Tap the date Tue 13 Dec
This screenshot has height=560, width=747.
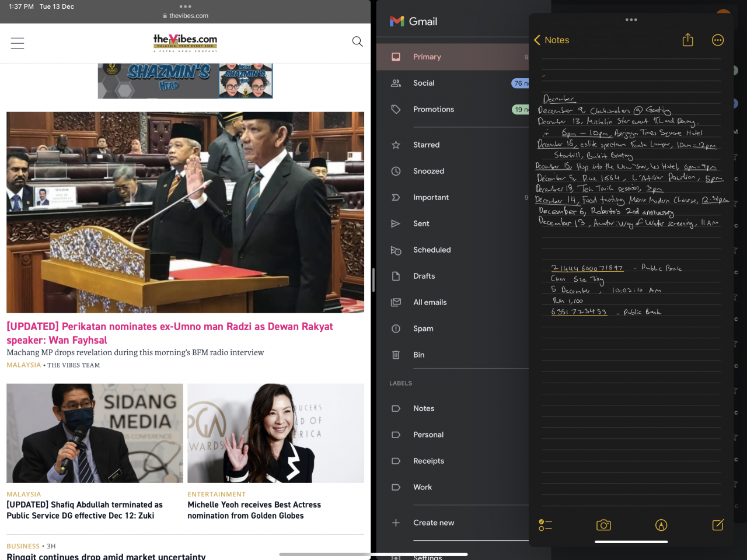pos(57,6)
